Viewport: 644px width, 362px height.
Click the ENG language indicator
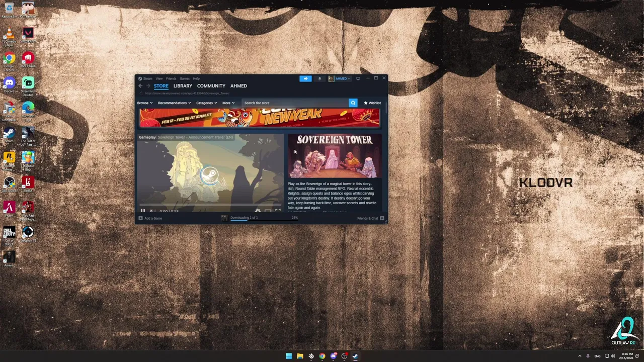pyautogui.click(x=597, y=356)
